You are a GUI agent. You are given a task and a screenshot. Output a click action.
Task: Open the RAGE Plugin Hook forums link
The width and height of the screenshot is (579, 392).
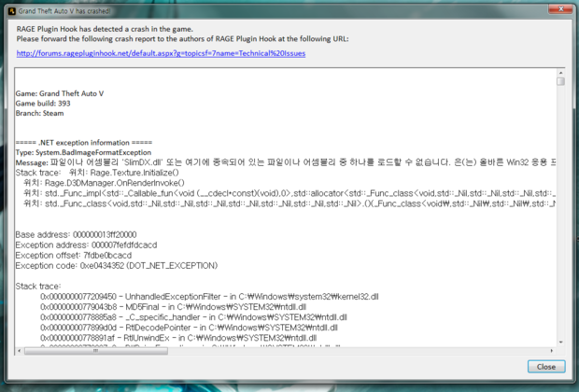point(161,53)
